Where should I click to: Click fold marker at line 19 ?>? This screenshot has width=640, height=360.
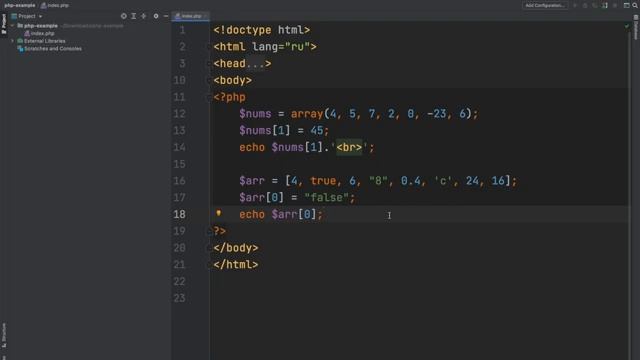(x=210, y=231)
